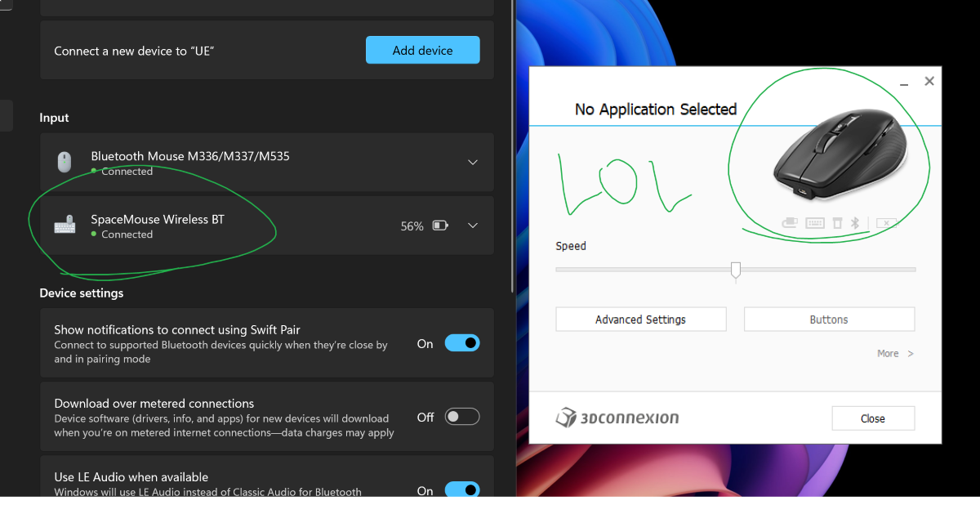The image size is (980, 505).
Task: Click 'Download over metered connections' title
Action: click(x=154, y=403)
